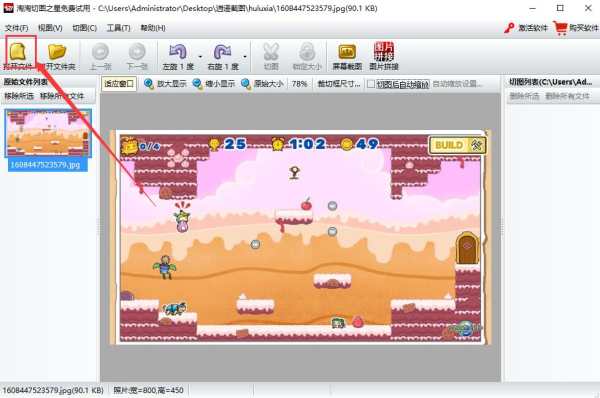Image resolution: width=600 pixels, height=398 pixels.
Task: Click the zoom in (放大显示) magnifier
Action: pos(149,83)
